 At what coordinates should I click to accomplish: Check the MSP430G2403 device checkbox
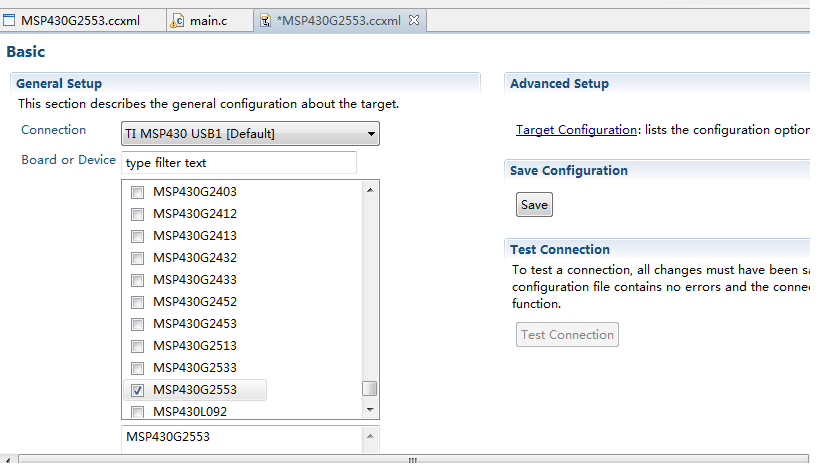[x=138, y=192]
